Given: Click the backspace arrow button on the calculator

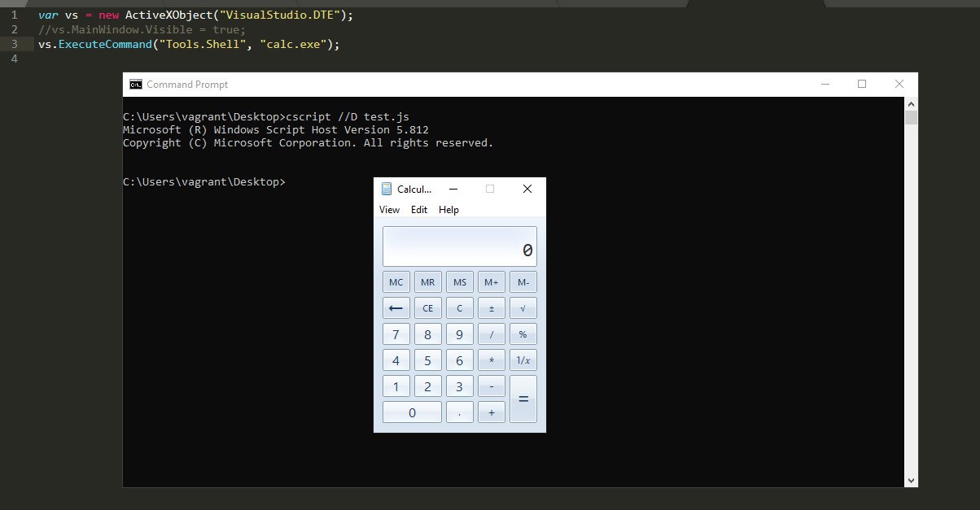Looking at the screenshot, I should click(396, 307).
